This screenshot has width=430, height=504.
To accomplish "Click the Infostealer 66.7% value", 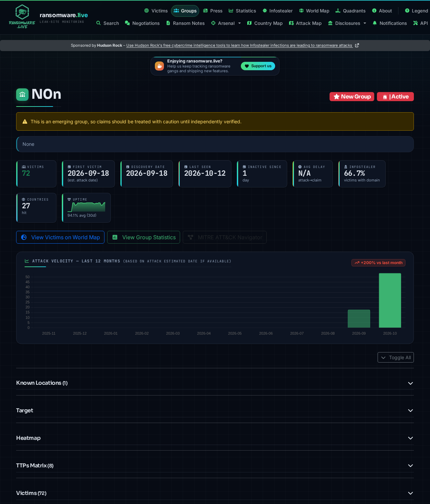I will pyautogui.click(x=354, y=173).
